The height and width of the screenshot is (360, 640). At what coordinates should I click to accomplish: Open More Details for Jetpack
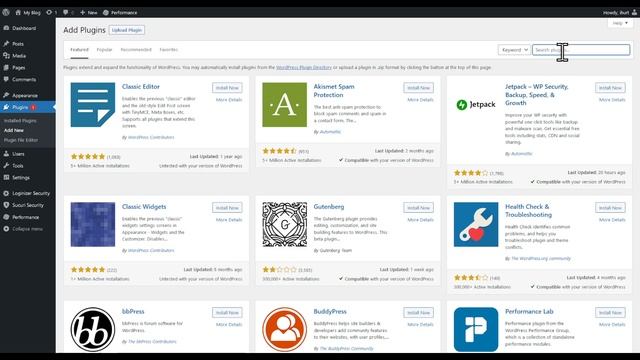612,100
